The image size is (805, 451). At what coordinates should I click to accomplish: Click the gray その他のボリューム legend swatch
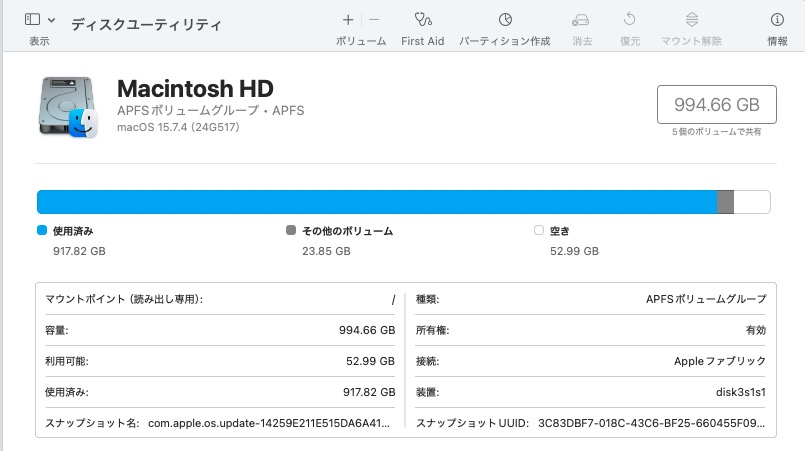[291, 230]
